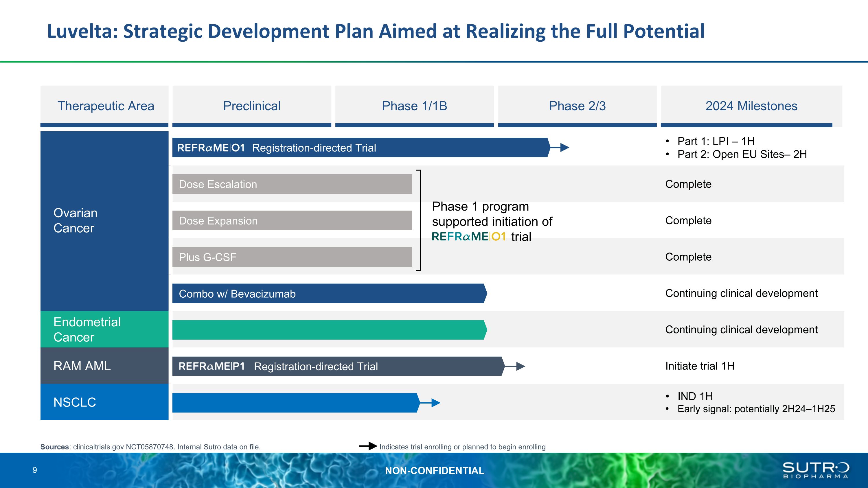Viewport: 868px width, 488px height.
Task: Expand the Dose Expansion bar details
Action: [291, 221]
